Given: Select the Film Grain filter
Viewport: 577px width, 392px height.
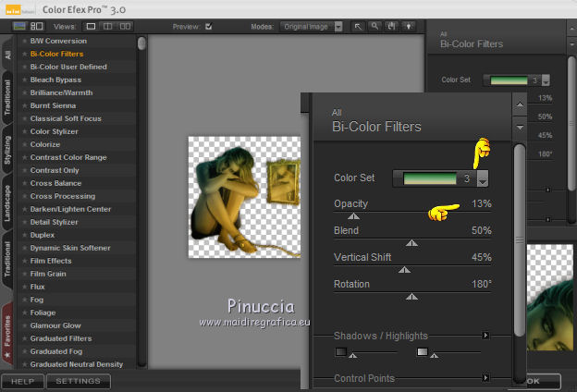Looking at the screenshot, I should click(48, 274).
